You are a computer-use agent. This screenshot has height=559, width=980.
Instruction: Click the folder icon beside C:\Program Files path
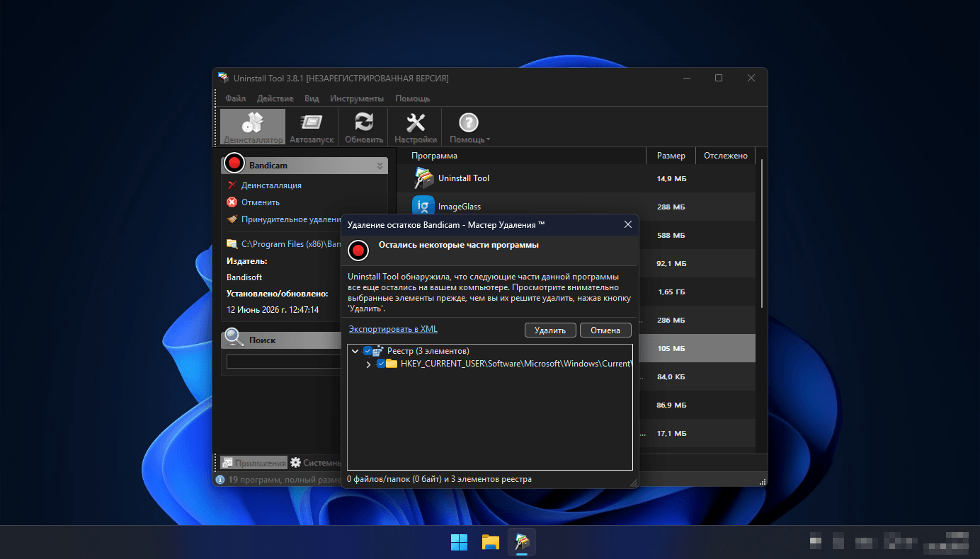[232, 244]
